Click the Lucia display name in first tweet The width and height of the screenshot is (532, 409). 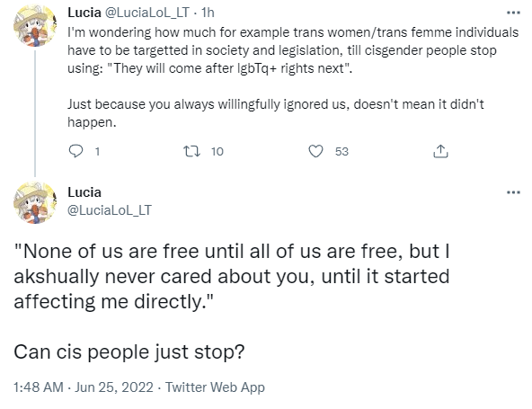coord(84,13)
